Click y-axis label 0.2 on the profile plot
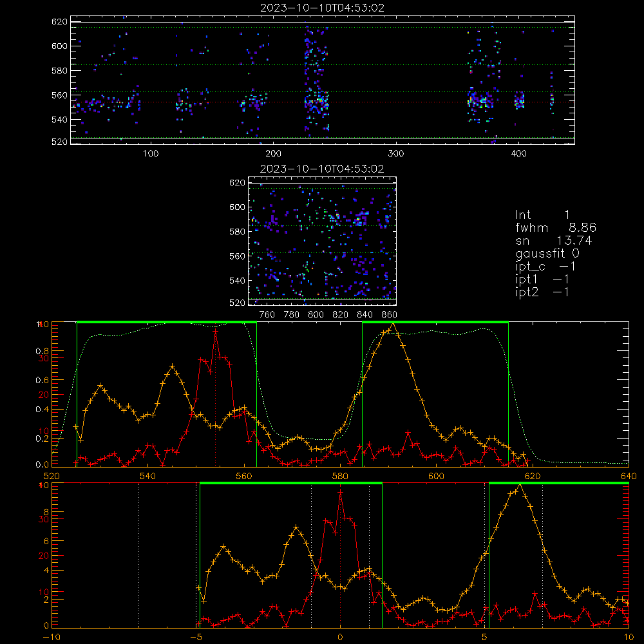The image size is (644, 644). 43,439
